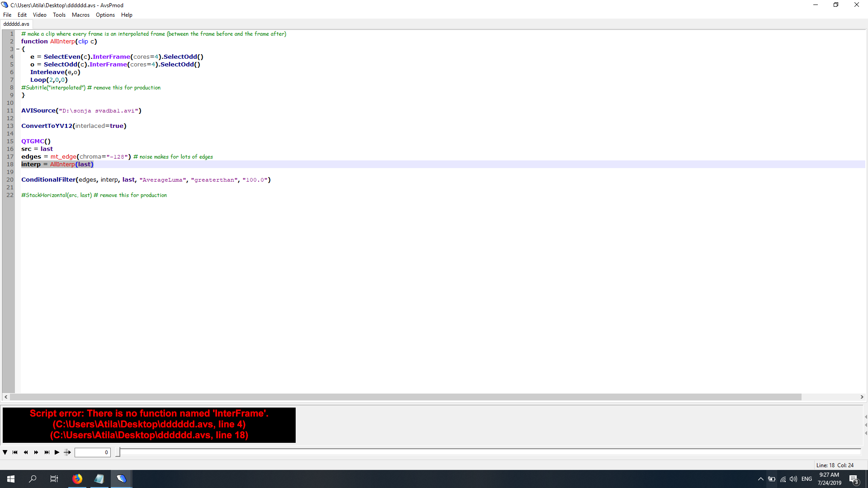Click the horizontal scrollbar left arrow

coord(6,397)
